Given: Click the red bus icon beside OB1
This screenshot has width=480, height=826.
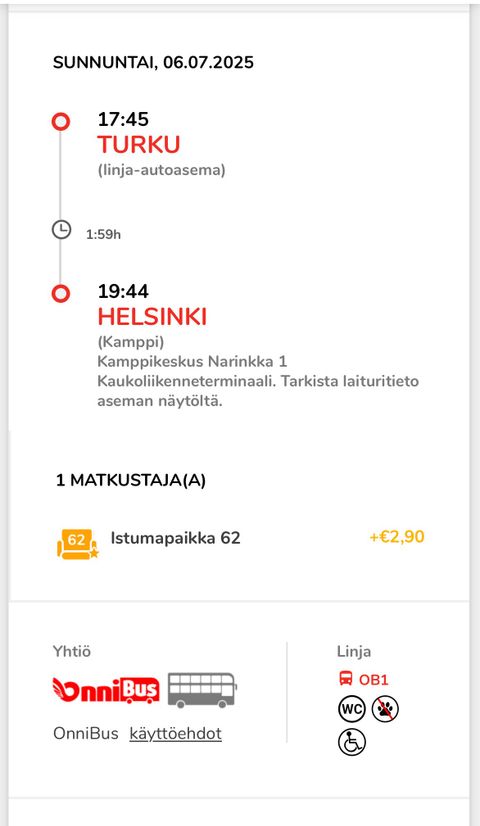Looking at the screenshot, I should click(346, 678).
